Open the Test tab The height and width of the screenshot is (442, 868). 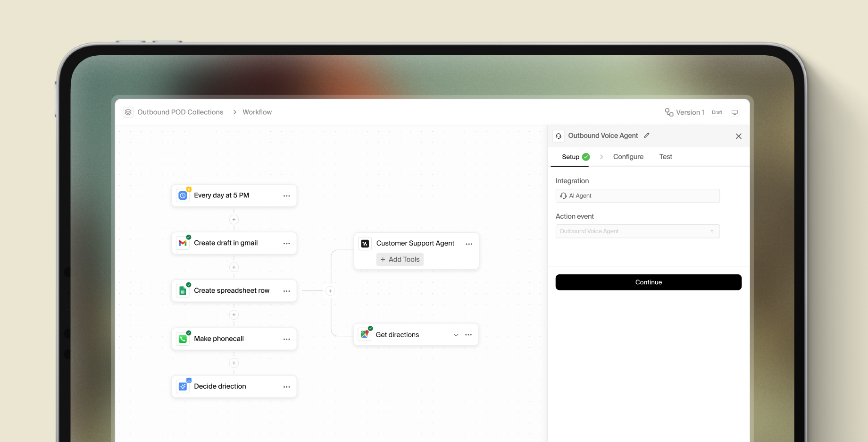click(x=666, y=156)
